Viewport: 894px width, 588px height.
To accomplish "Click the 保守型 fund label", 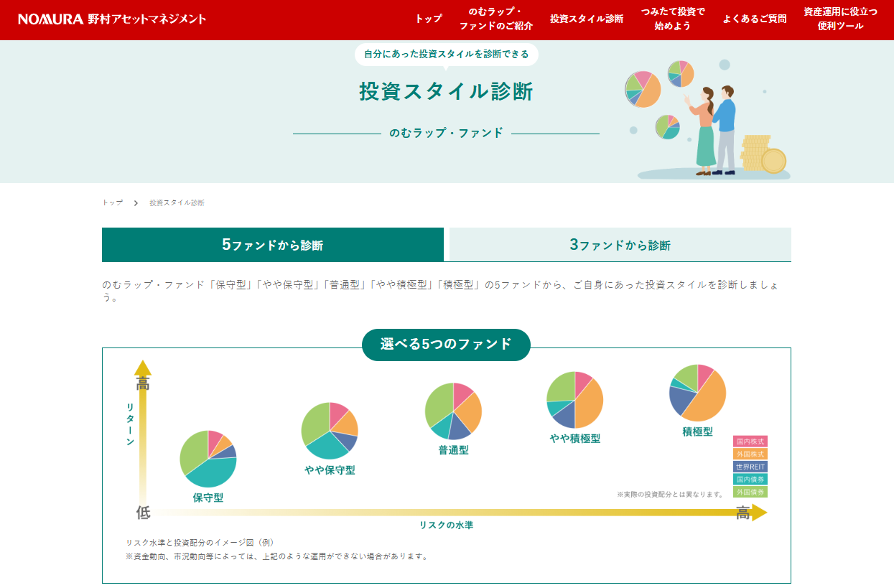I will pos(208,498).
